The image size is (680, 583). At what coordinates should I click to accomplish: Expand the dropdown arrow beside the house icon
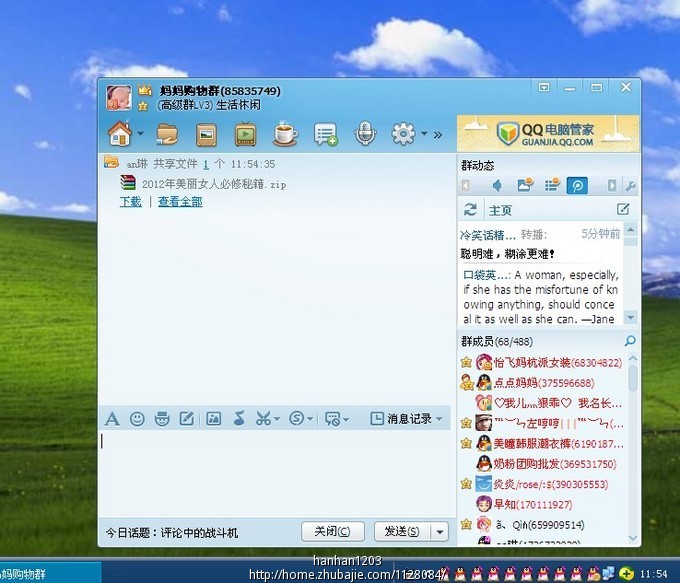pyautogui.click(x=141, y=134)
